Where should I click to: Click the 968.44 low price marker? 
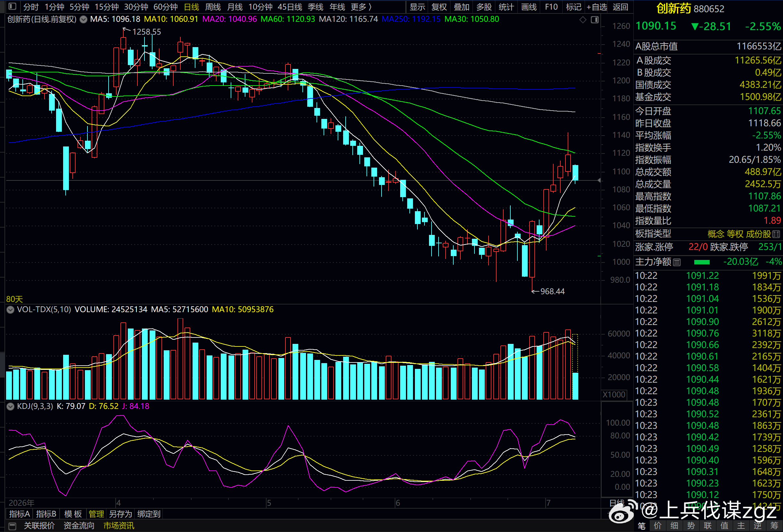coord(553,292)
